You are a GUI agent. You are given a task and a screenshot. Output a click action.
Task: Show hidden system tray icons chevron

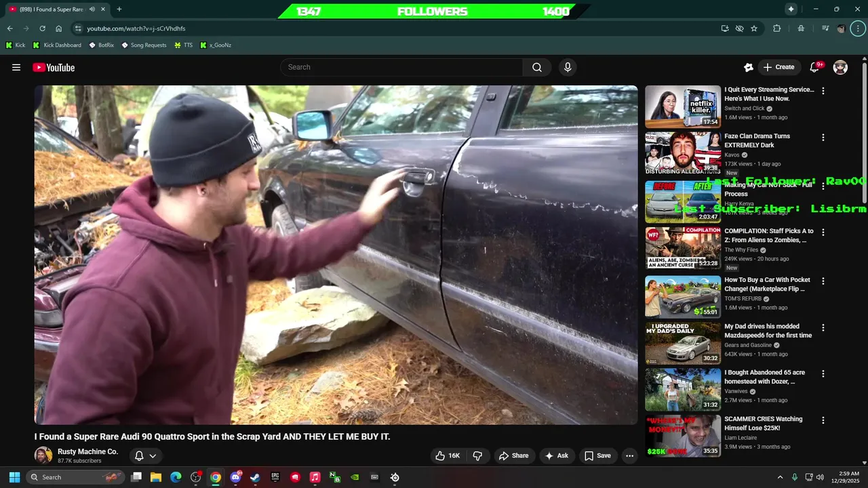[780, 477]
